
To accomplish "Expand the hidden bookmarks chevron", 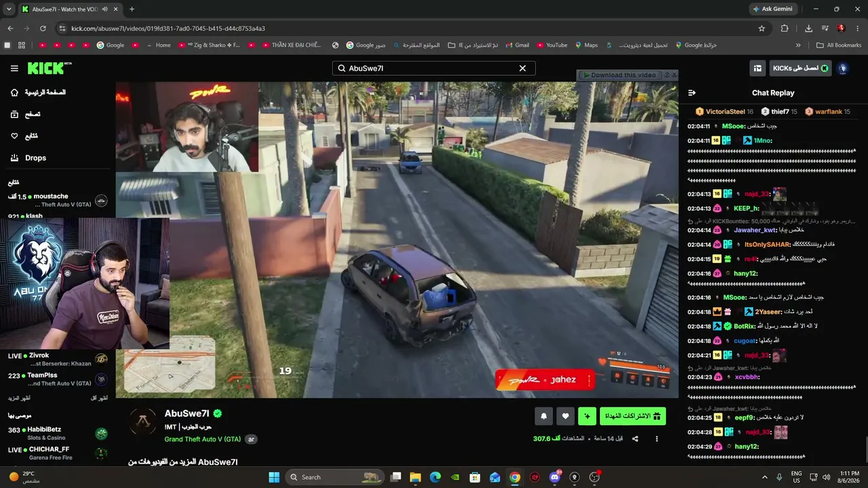I will point(798,45).
